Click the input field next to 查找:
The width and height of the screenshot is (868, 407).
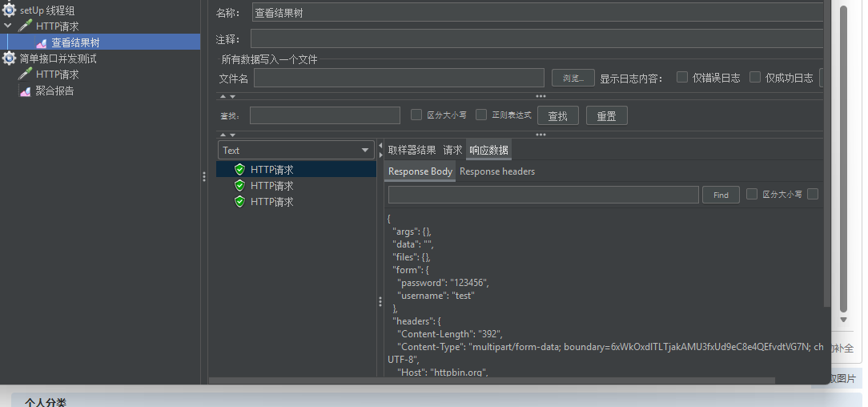point(325,115)
